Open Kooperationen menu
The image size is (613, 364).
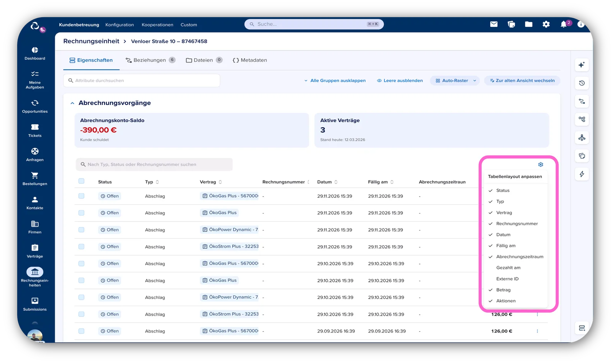[157, 25]
